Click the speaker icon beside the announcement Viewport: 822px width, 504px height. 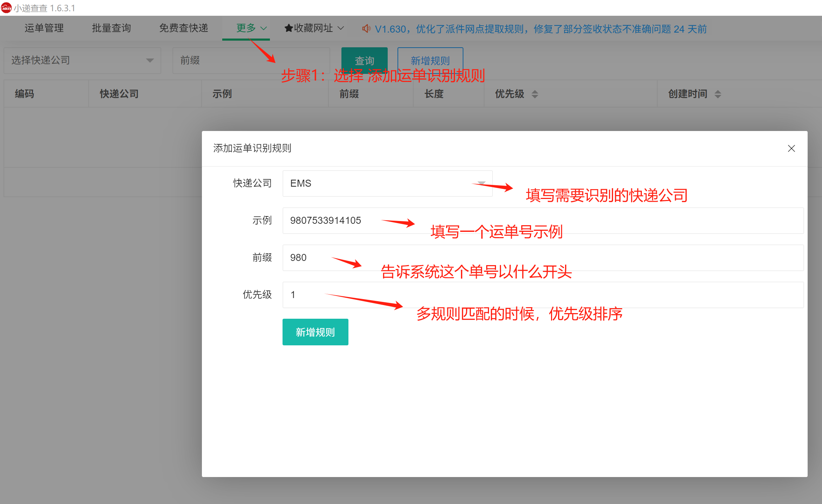pos(366,29)
